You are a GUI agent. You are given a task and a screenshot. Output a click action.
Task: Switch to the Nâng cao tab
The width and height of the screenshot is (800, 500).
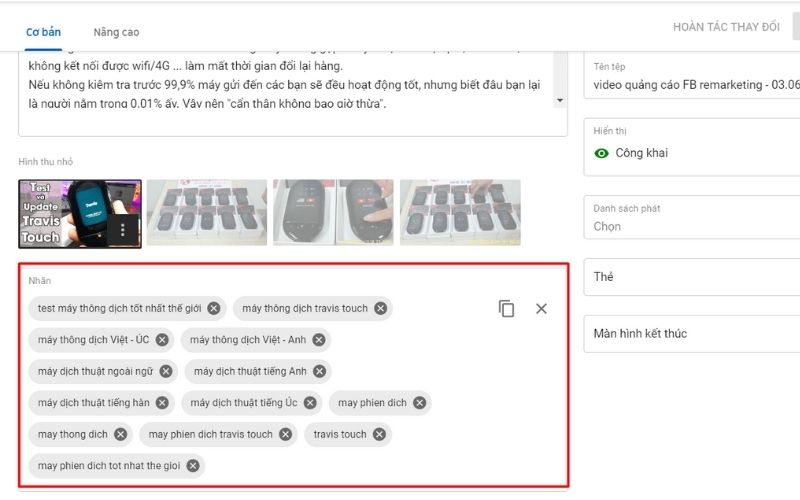pos(116,32)
